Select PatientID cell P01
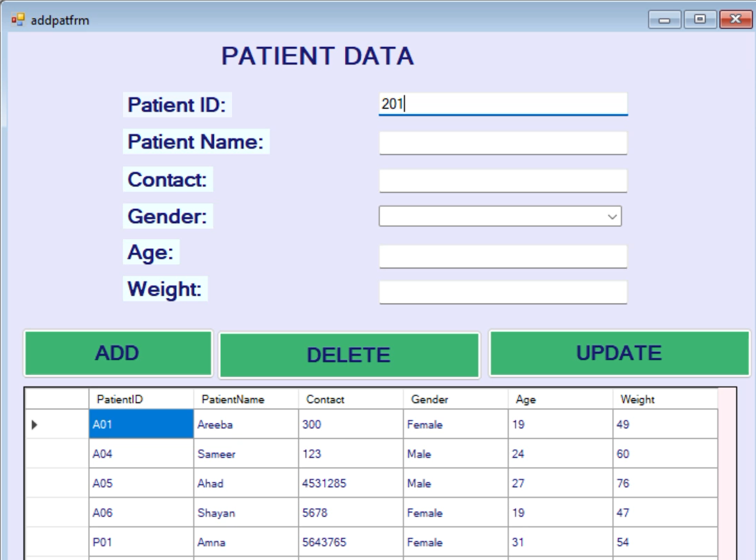Viewport: 756px width, 560px height. tap(141, 542)
